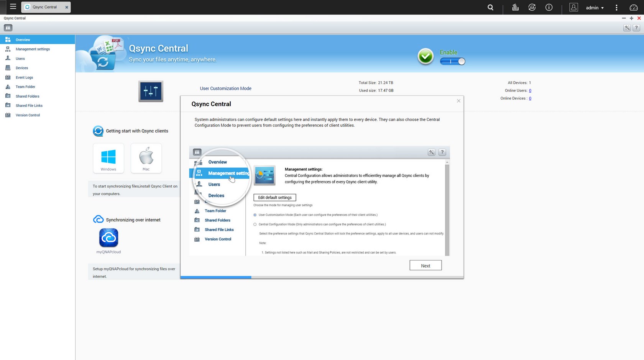Click the Getting start sync icon

tap(98, 131)
